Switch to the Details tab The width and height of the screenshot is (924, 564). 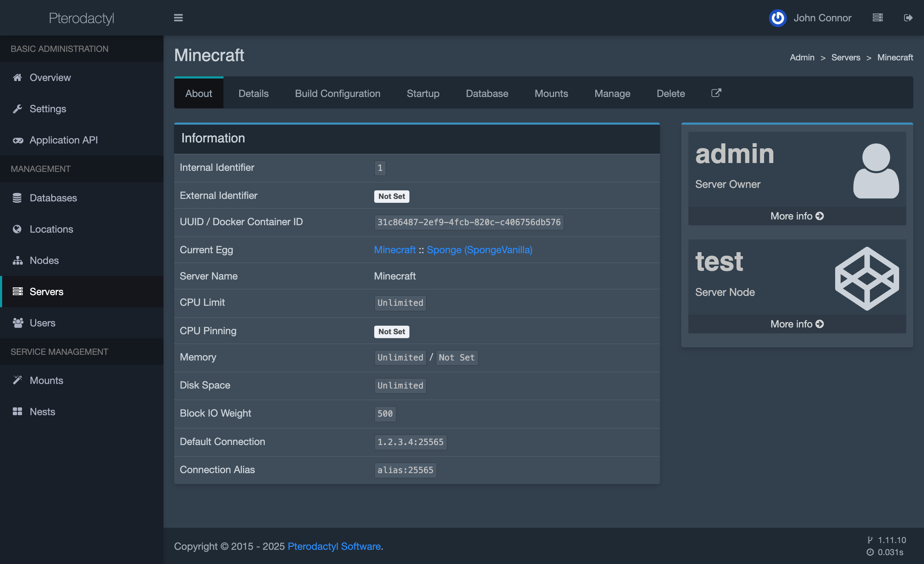point(253,93)
